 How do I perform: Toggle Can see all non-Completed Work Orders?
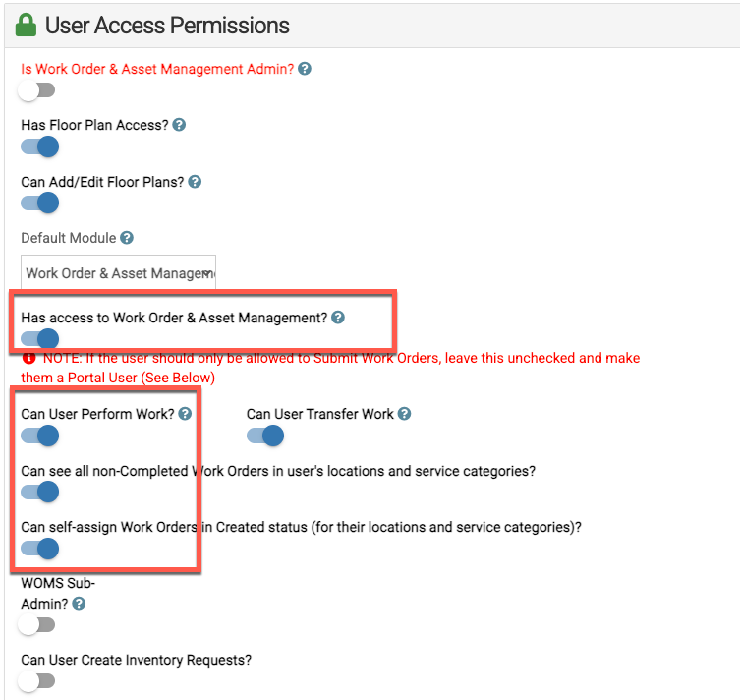click(39, 492)
